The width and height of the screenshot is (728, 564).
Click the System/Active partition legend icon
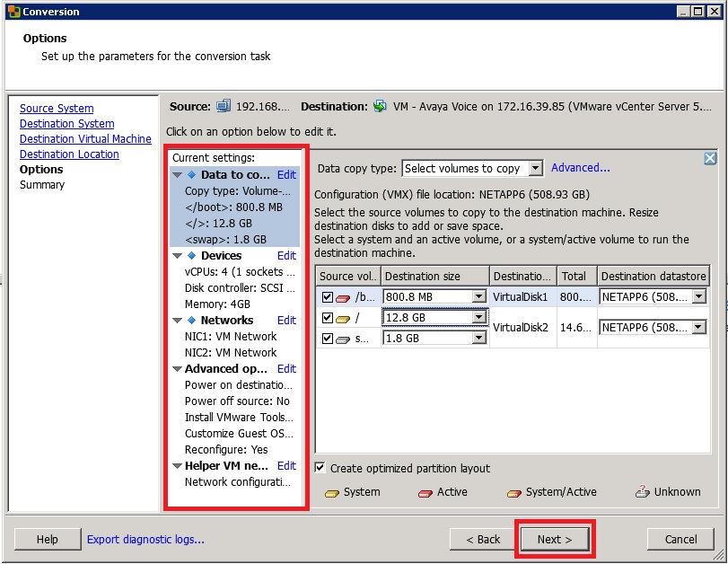tap(516, 492)
